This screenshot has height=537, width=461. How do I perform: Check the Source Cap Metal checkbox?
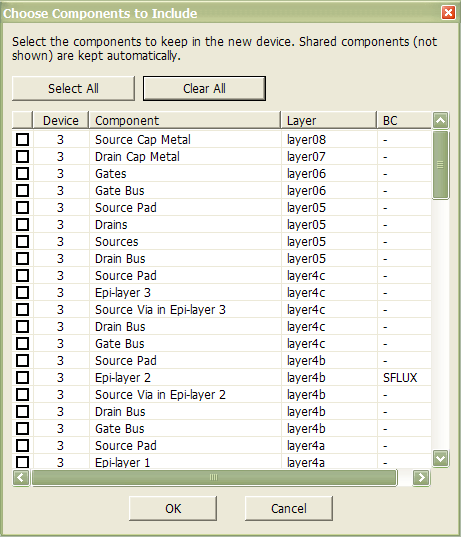23,140
